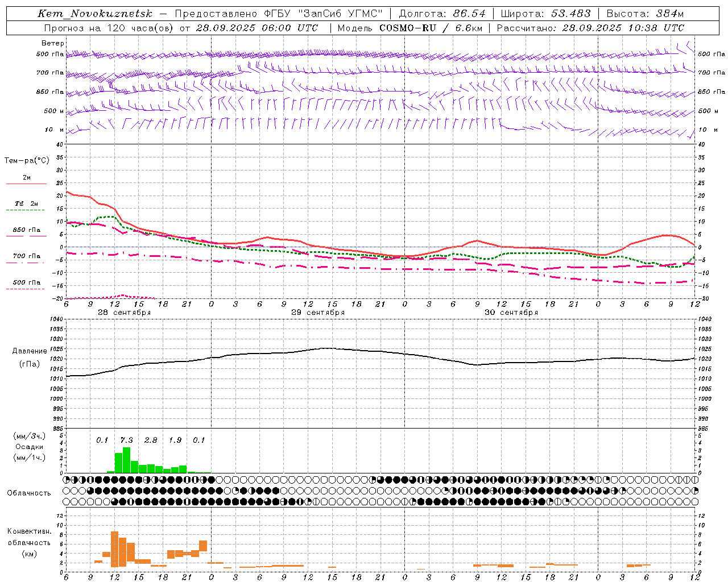Click the Осадки panel label
The image size is (728, 582).
(29, 447)
